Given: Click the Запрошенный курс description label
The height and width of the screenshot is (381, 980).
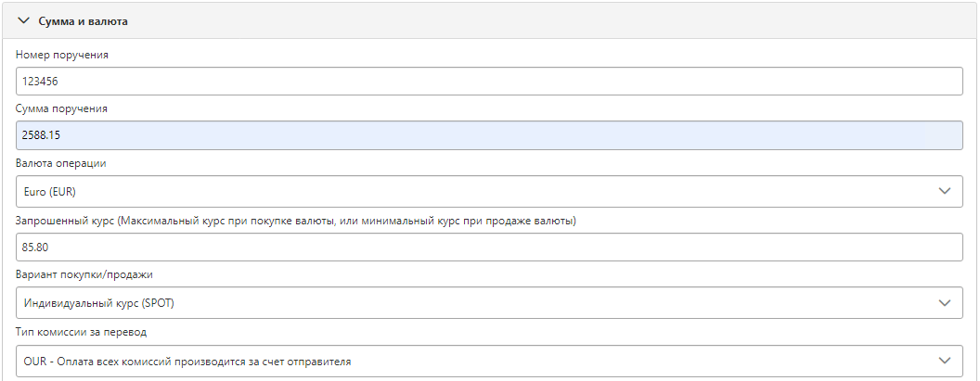Looking at the screenshot, I should (x=296, y=222).
